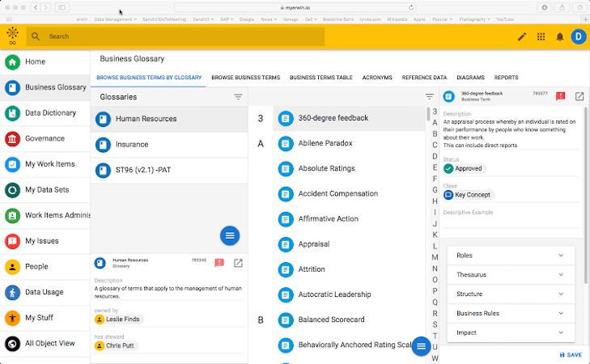Expand the Structure section
Screen dimensions: 590x364
[511, 294]
